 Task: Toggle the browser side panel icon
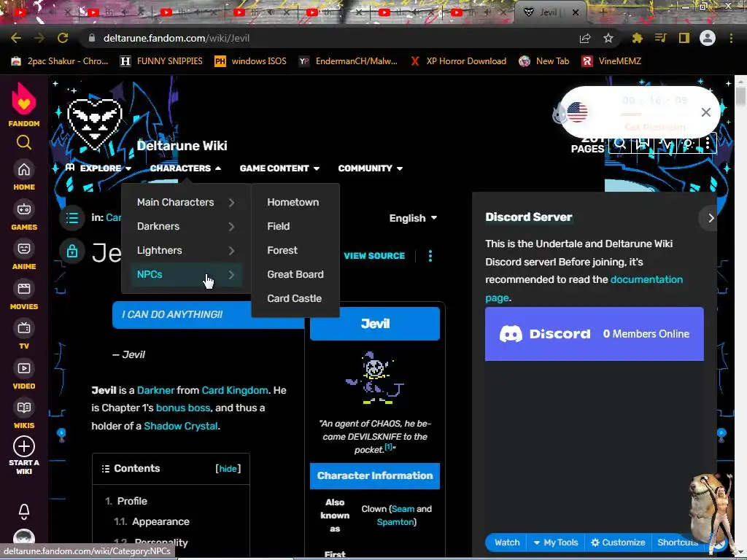684,38
